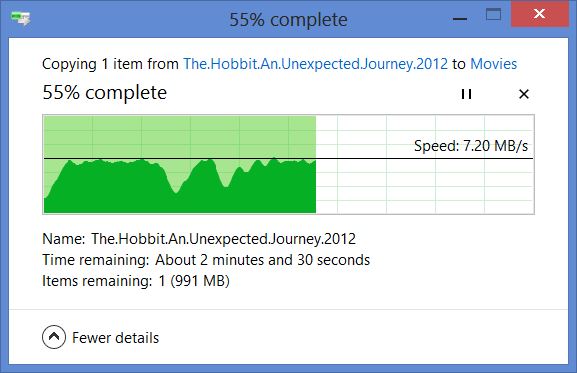Screen dimensions: 577x373
Task: Click the large 55% complete heading
Action: (105, 92)
